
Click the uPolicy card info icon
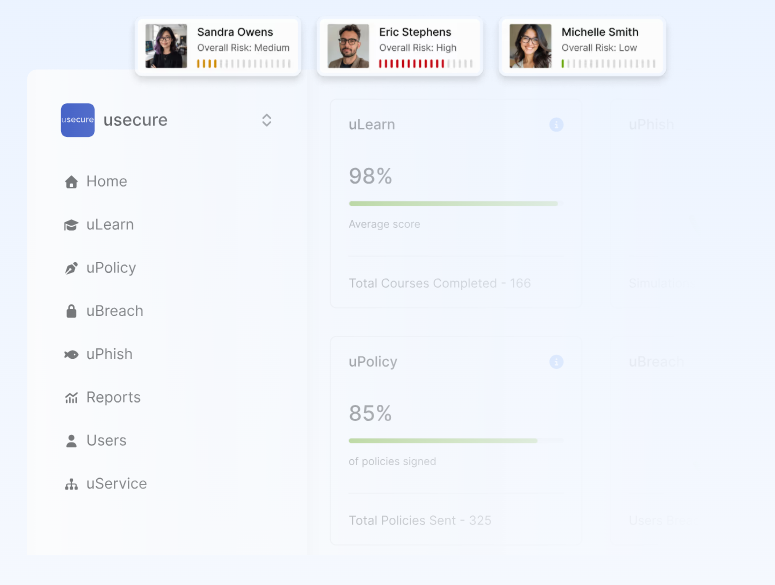point(556,362)
